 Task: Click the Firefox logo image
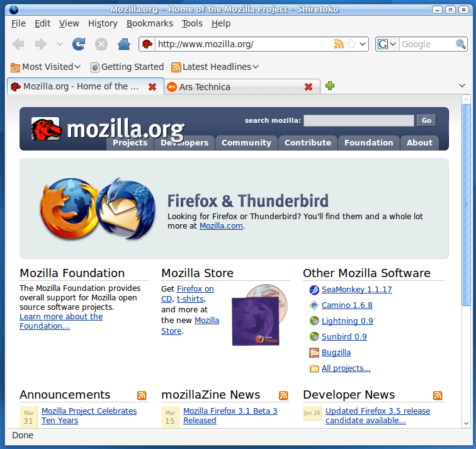(69, 208)
